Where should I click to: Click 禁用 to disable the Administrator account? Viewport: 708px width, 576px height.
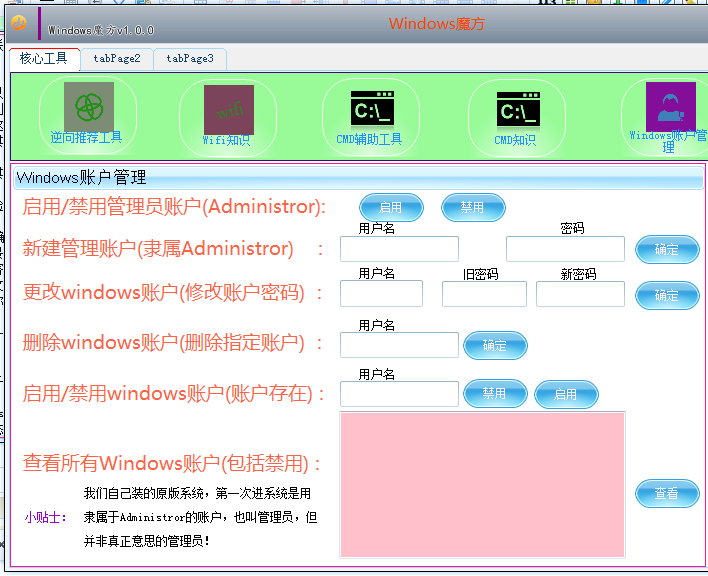pos(473,207)
